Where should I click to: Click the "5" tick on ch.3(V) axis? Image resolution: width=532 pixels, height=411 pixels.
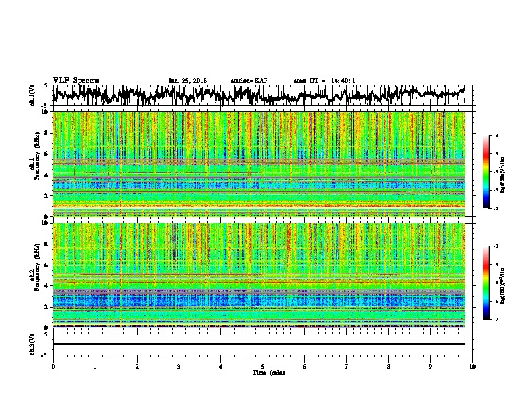pyautogui.click(x=46, y=334)
